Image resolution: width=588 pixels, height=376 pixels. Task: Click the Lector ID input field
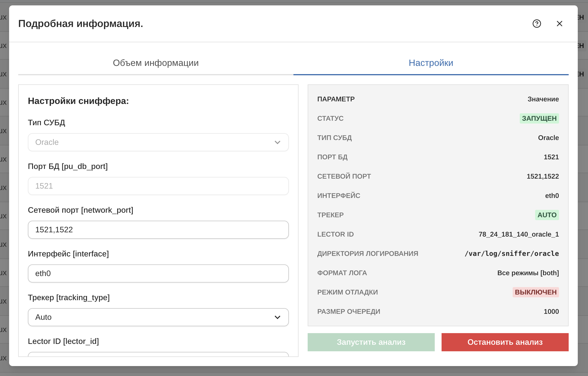pos(158,354)
